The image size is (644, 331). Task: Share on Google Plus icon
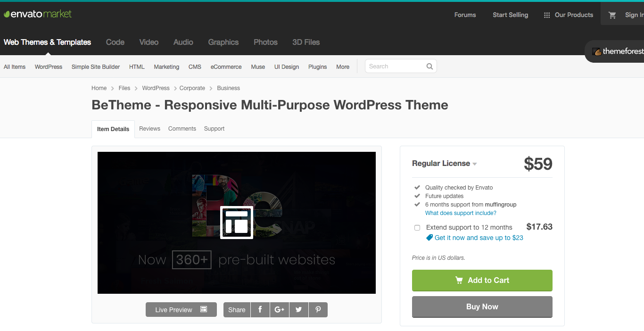click(280, 310)
